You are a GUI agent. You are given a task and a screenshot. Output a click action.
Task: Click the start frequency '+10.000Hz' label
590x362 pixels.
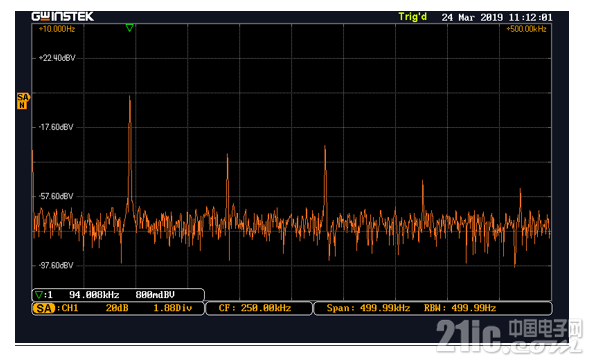pos(57,29)
